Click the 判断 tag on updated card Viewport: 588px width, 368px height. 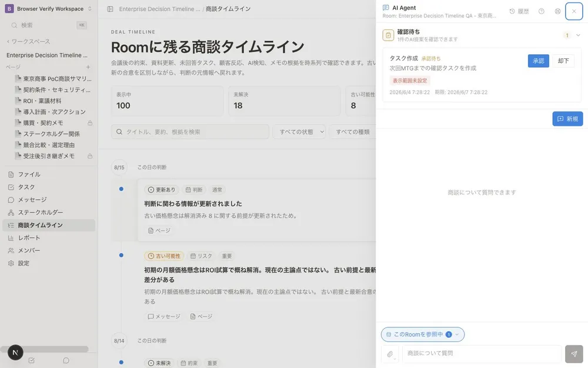pos(194,190)
